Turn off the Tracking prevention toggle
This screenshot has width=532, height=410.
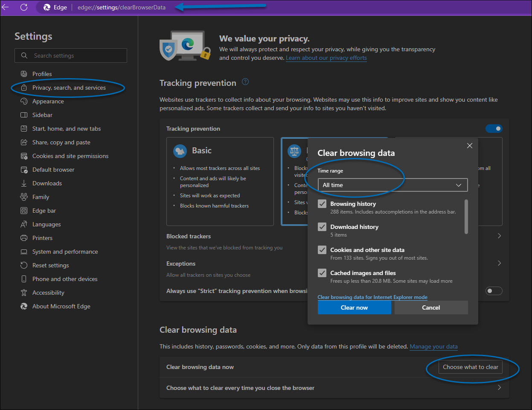pos(494,129)
